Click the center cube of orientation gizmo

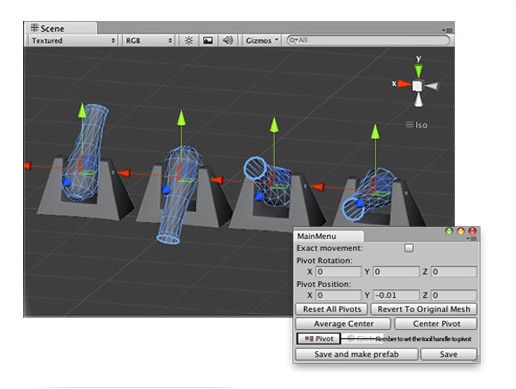coord(418,86)
